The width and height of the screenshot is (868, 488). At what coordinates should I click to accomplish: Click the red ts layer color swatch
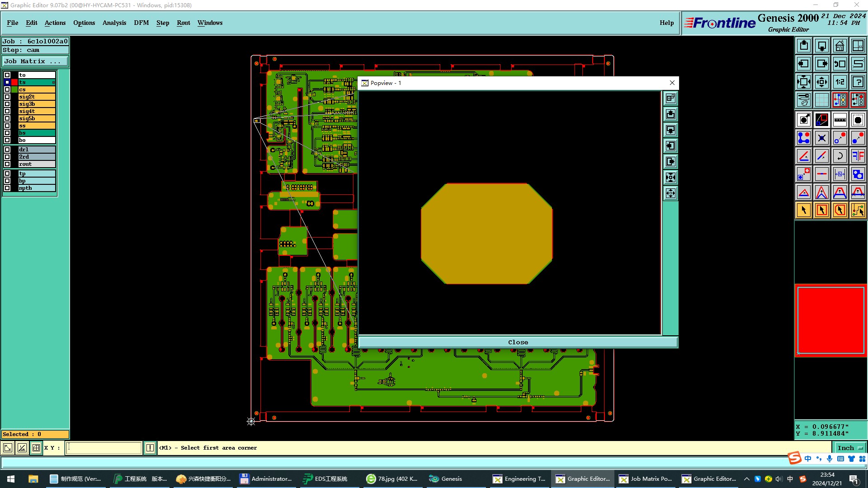[x=14, y=82]
